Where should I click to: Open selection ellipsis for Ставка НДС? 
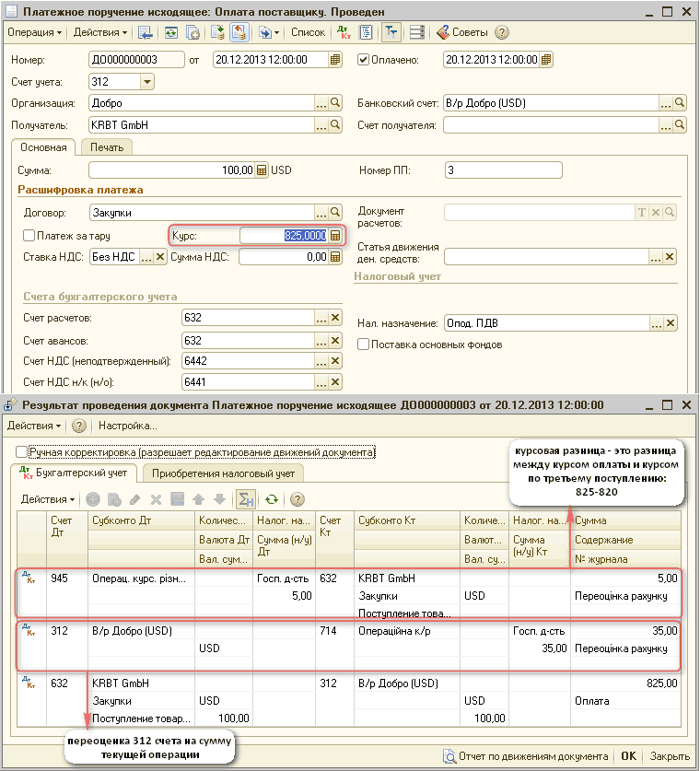click(x=146, y=257)
